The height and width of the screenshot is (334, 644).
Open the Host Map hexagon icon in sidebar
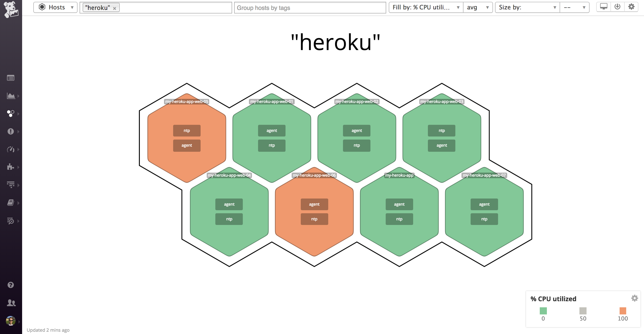[10, 114]
